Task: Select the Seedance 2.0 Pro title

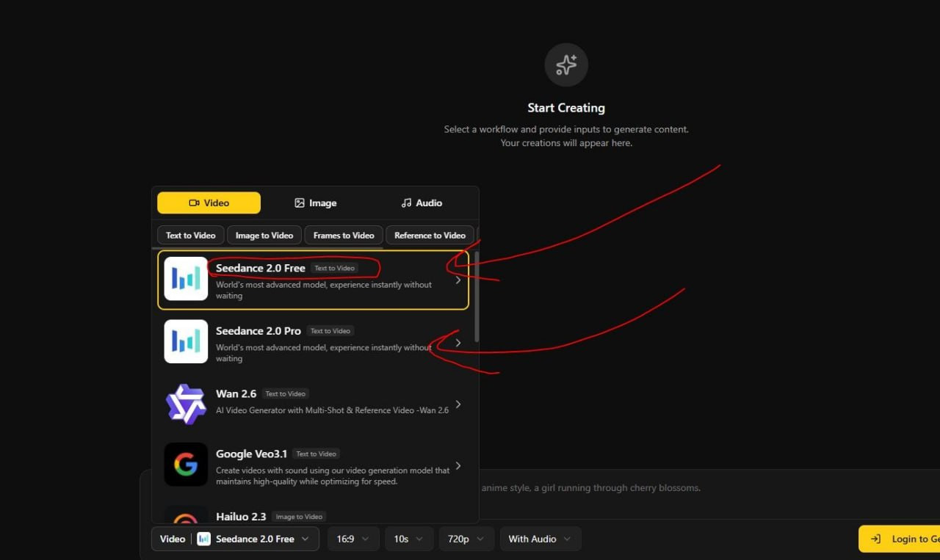Action: coord(258,331)
